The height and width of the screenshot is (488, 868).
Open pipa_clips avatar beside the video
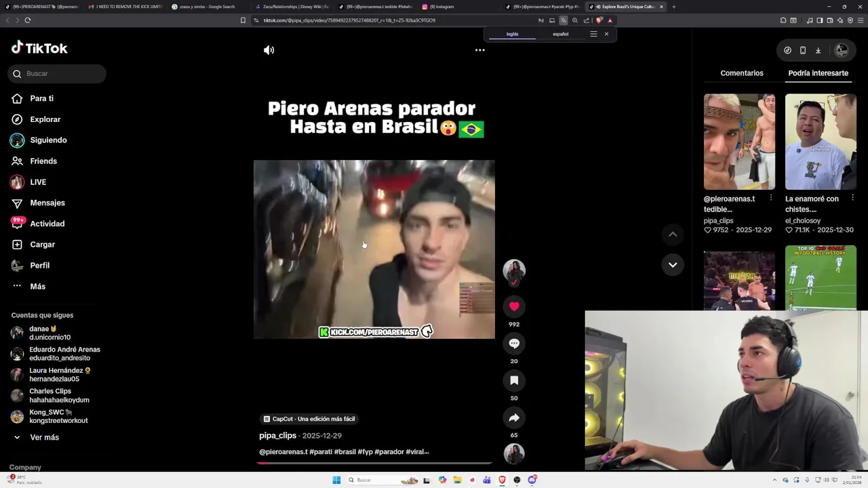[x=514, y=270]
